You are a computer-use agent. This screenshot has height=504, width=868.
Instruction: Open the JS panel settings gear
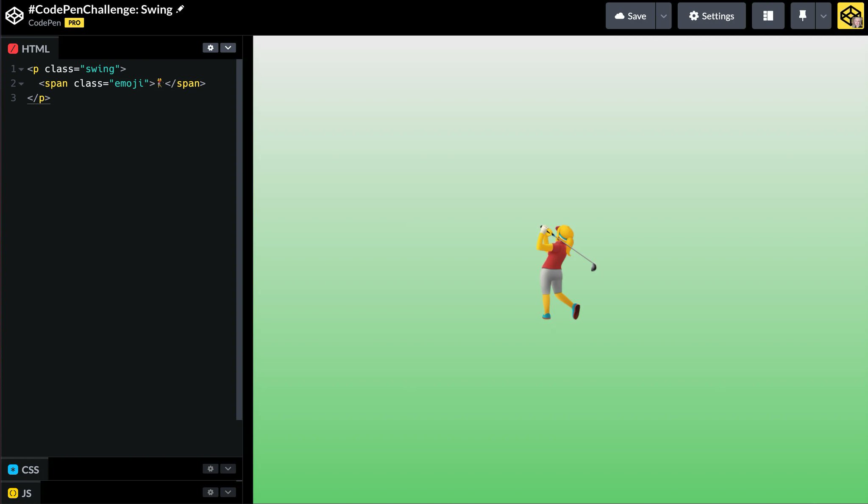pos(211,492)
